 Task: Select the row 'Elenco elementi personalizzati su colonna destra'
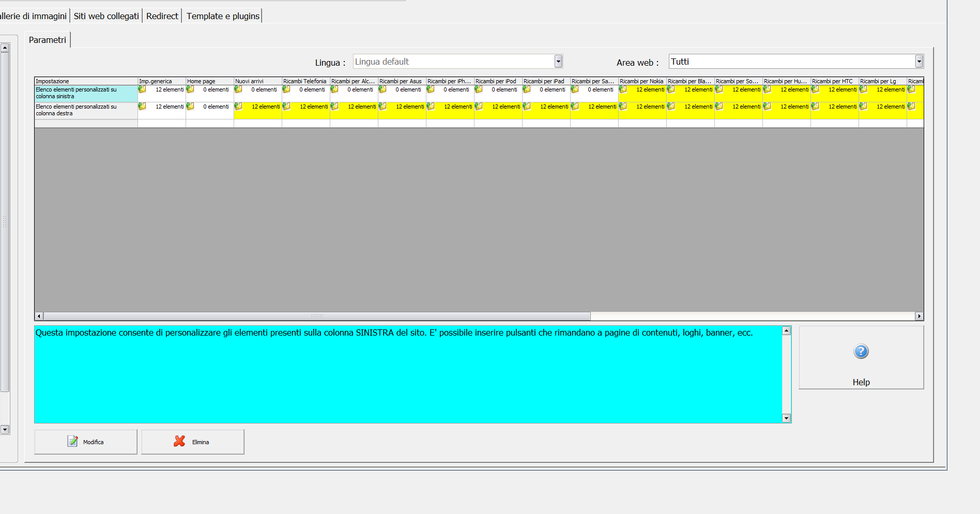(86, 110)
